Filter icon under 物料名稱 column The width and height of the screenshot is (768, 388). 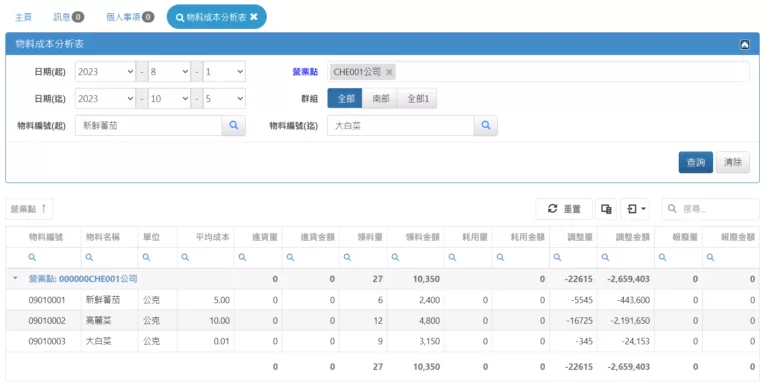pyautogui.click(x=89, y=257)
